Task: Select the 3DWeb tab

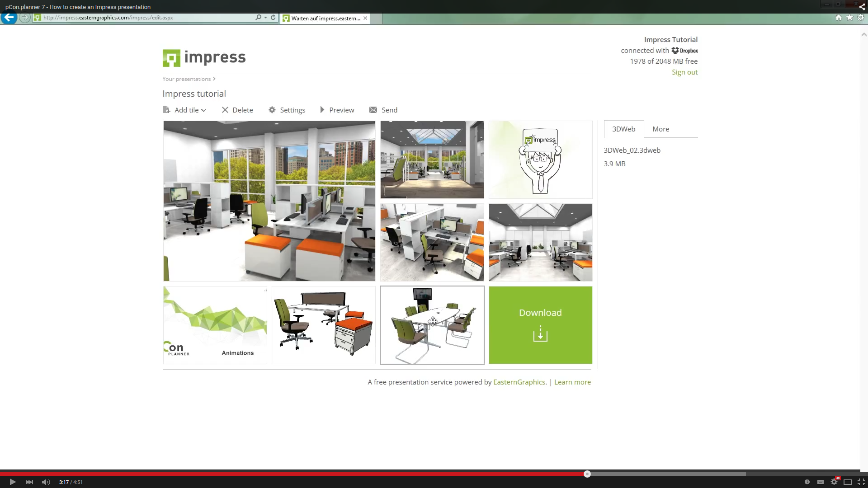Action: pyautogui.click(x=623, y=129)
